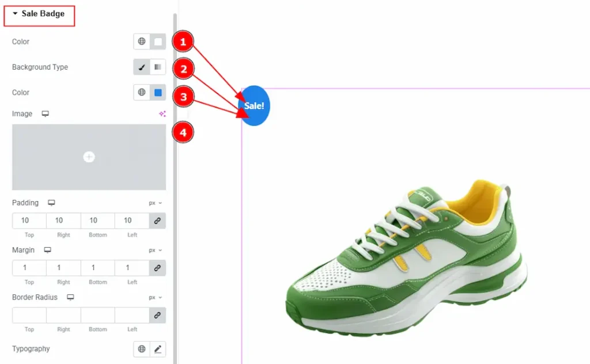Open Typography globe icon
Screen dimensions: 590x364
point(142,349)
